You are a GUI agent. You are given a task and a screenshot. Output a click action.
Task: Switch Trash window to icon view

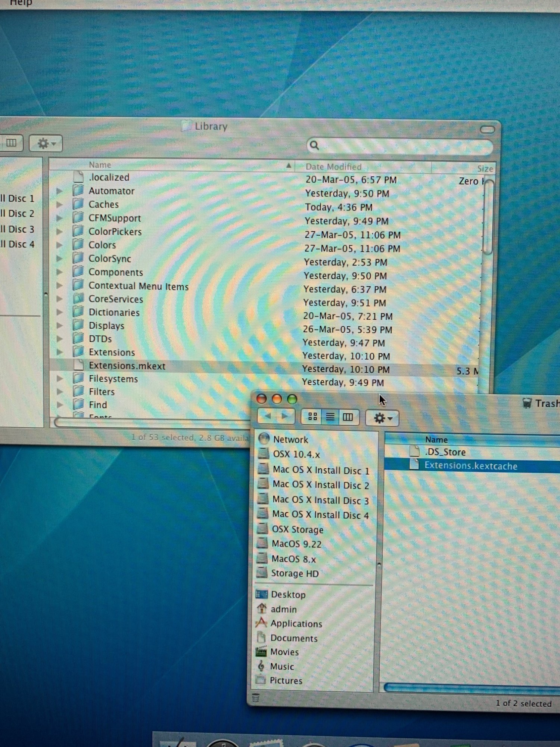click(312, 417)
